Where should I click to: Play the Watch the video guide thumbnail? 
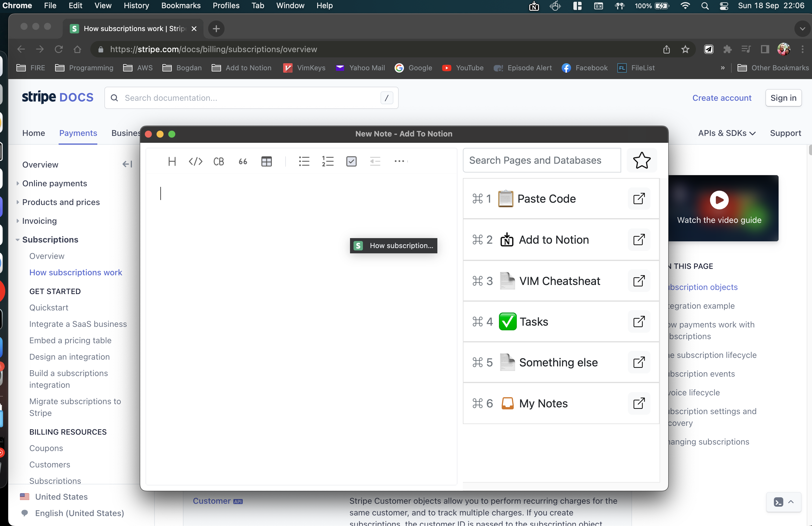pyautogui.click(x=719, y=200)
